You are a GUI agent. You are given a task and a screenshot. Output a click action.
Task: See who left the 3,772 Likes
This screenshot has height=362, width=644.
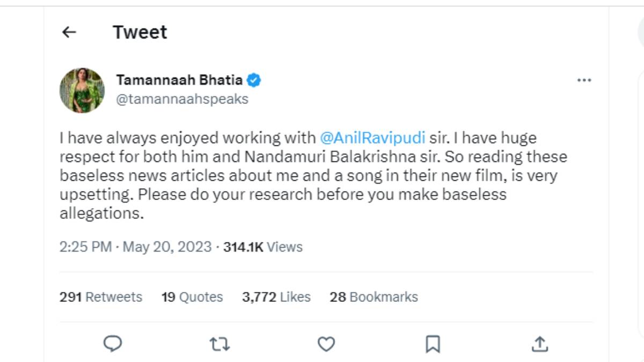tap(276, 297)
